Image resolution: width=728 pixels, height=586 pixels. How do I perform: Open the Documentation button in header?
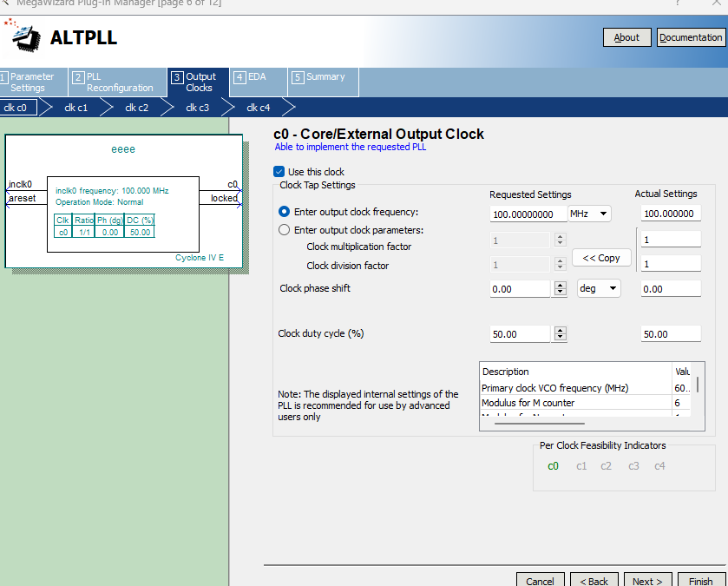[x=691, y=37]
